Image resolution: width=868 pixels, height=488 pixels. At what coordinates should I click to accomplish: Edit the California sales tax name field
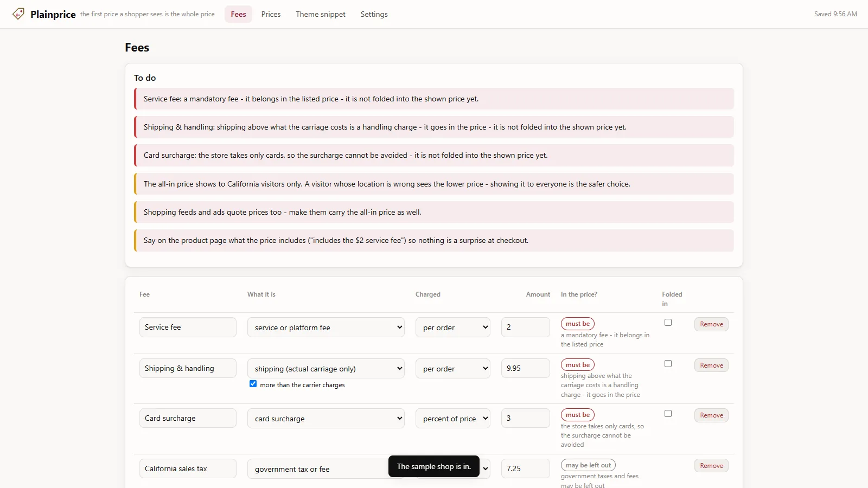[188, 468]
